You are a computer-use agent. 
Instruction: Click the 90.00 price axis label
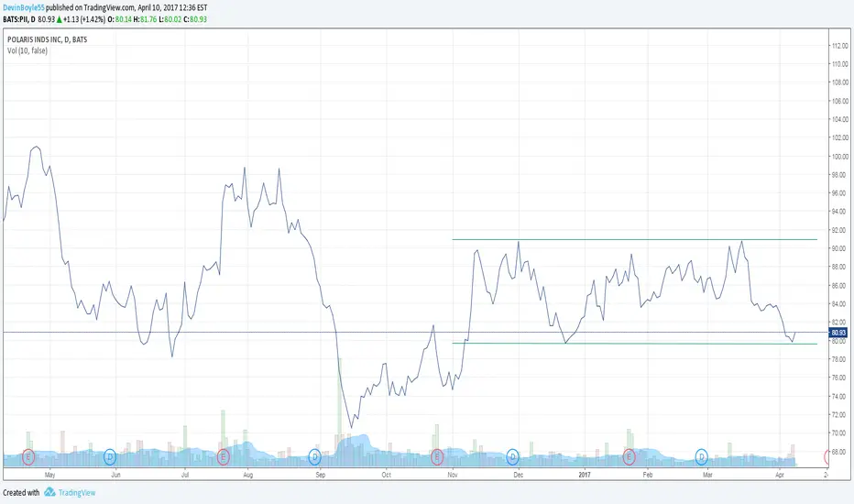tap(839, 248)
